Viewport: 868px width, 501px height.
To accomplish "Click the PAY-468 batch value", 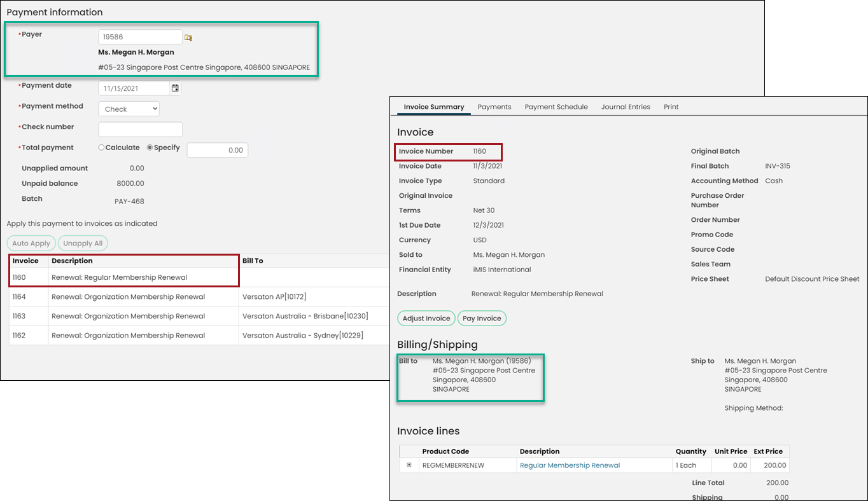I will [130, 202].
